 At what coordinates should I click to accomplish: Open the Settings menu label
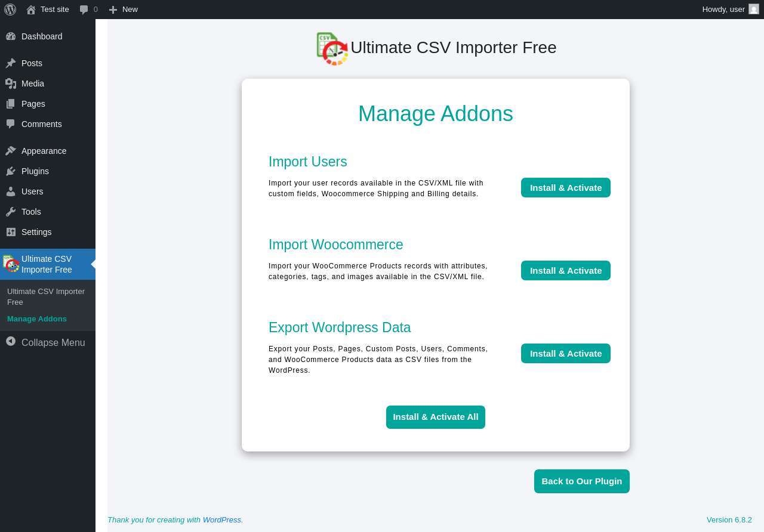click(36, 232)
